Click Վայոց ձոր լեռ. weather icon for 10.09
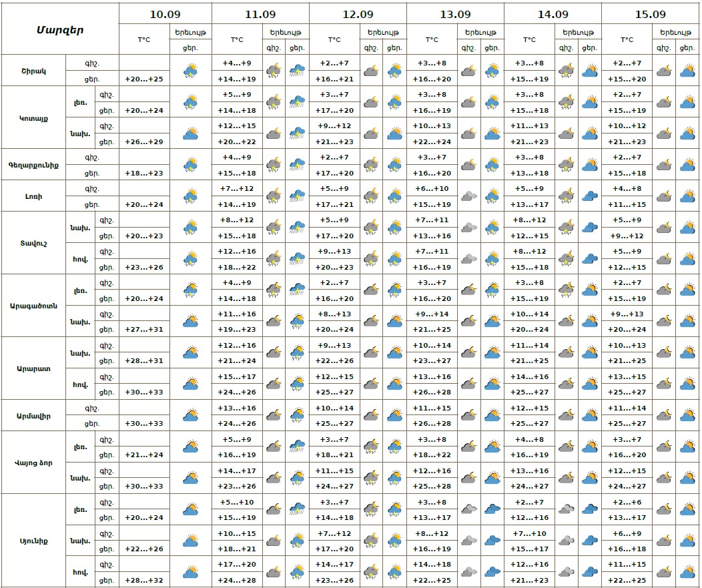702x588 pixels. tap(190, 447)
